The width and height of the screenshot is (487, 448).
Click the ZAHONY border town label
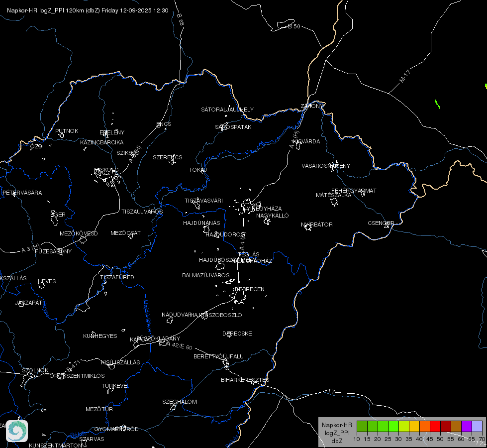click(312, 106)
